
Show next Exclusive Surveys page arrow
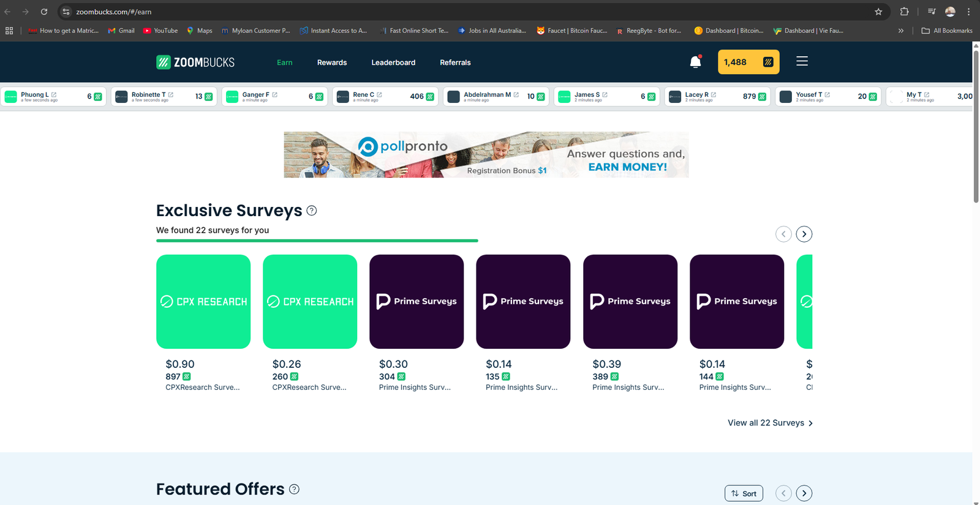804,234
